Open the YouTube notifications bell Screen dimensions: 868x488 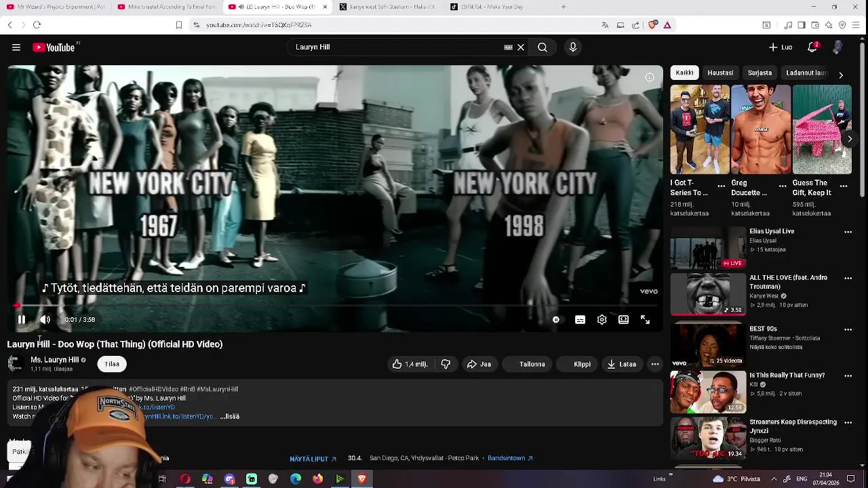point(812,47)
